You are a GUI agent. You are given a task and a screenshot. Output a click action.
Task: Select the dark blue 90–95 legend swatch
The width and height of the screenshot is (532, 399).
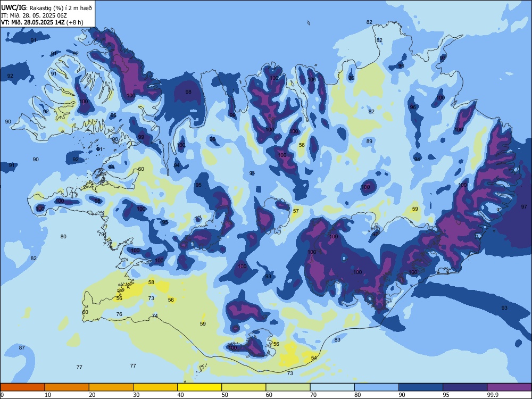pos(421,387)
